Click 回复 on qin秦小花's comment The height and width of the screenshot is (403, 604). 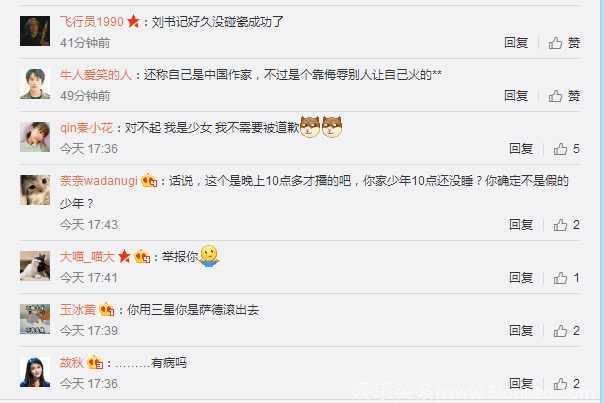point(521,149)
